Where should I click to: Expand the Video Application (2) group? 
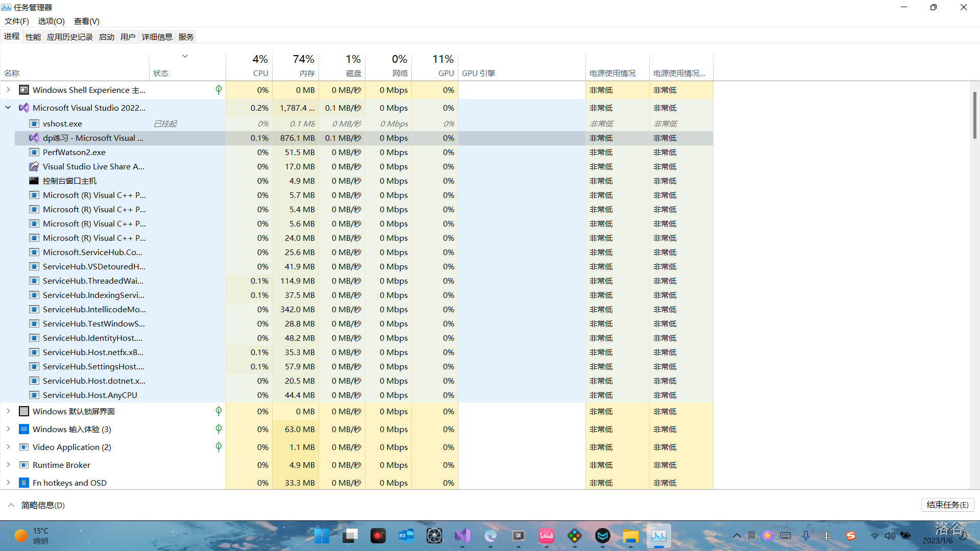pos(8,447)
